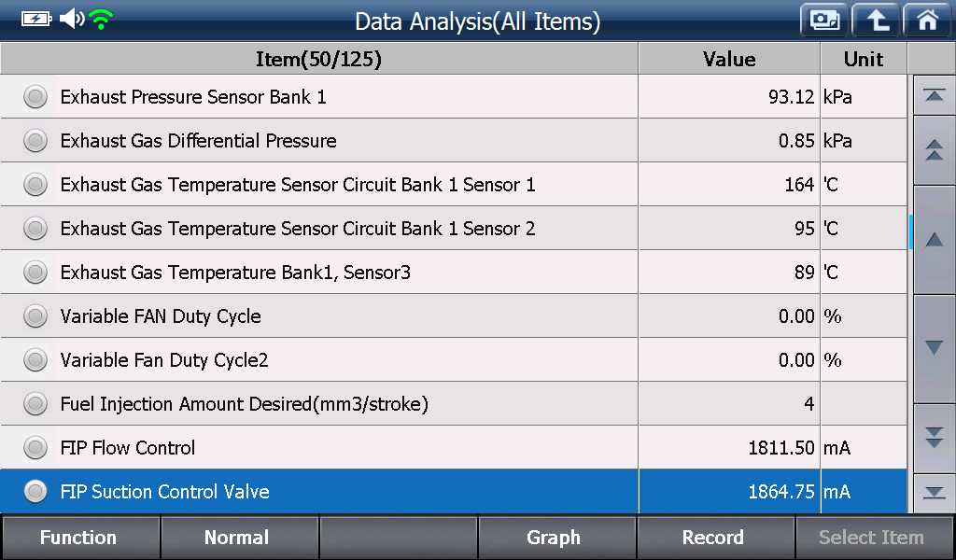The width and height of the screenshot is (956, 560).
Task: Select Exhaust Pressure Sensor Bank 1 radio button
Action: tap(35, 97)
